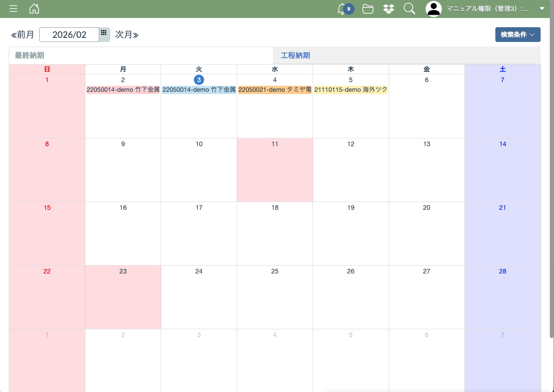The width and height of the screenshot is (554, 392).
Task: Expand the user account dropdown arrow
Action: click(542, 9)
